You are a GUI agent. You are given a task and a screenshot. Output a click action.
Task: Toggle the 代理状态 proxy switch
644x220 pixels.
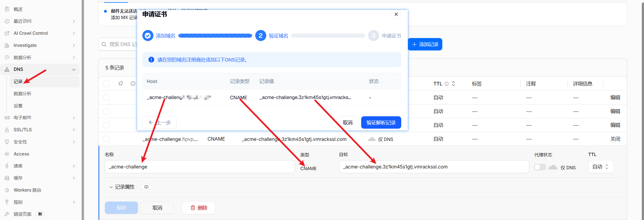coord(540,167)
